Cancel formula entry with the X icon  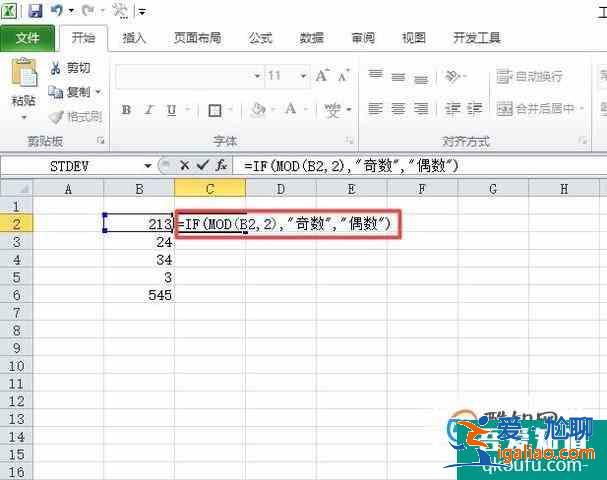coord(185,165)
